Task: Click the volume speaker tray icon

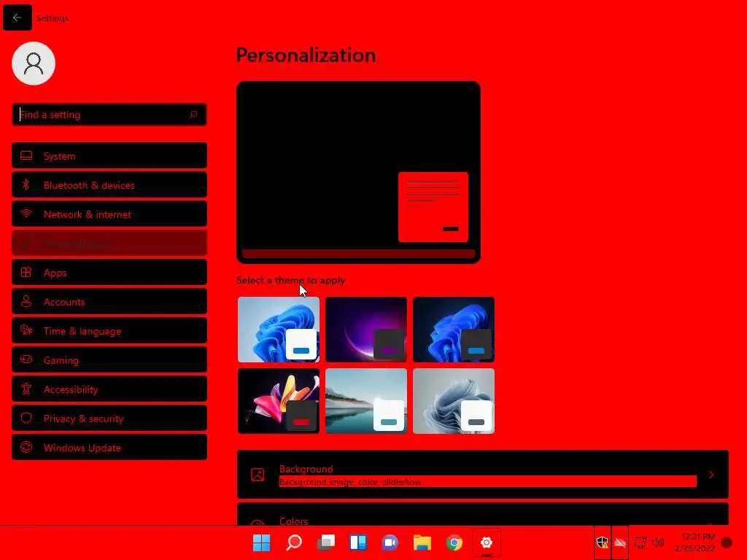Action: coord(658,542)
